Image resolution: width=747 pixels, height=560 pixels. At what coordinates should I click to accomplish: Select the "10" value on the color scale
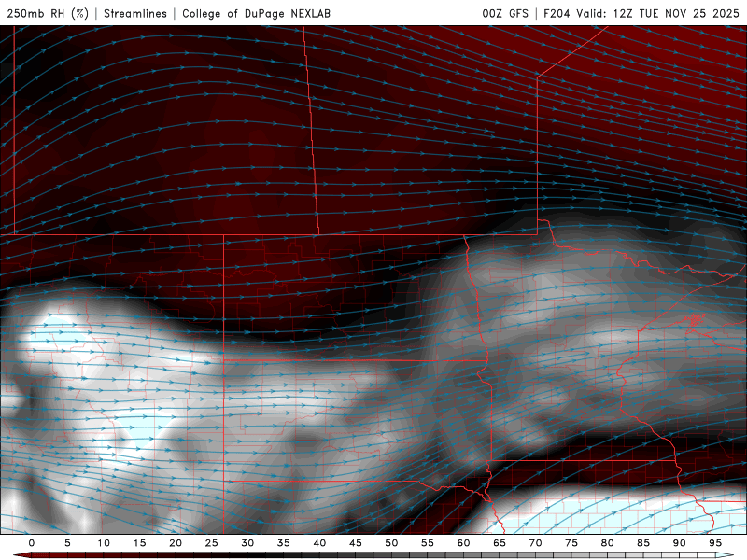104,543
